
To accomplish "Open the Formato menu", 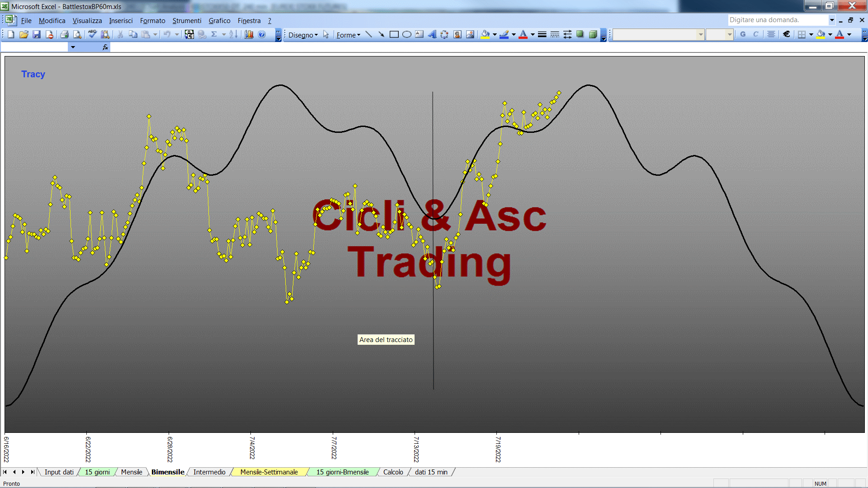I will pos(152,20).
